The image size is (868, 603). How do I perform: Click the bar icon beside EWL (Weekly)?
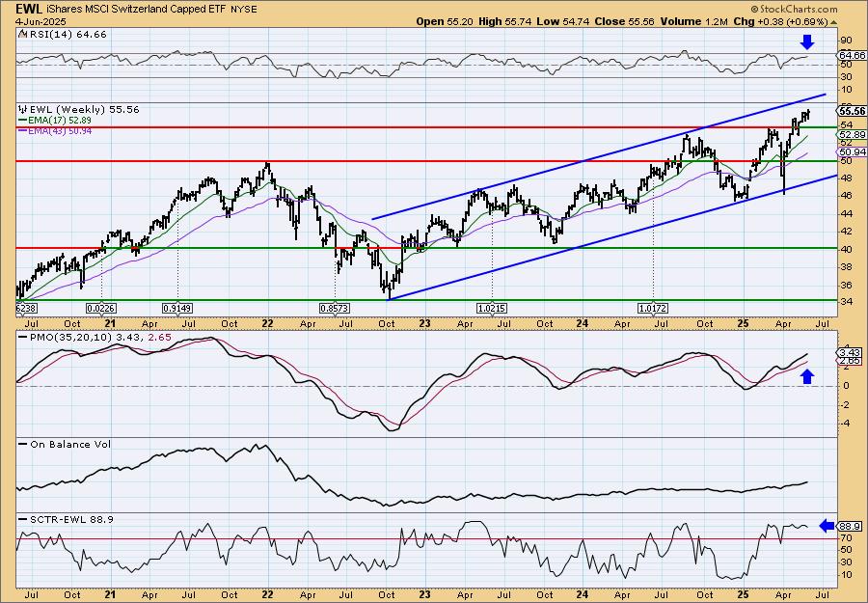pyautogui.click(x=21, y=109)
